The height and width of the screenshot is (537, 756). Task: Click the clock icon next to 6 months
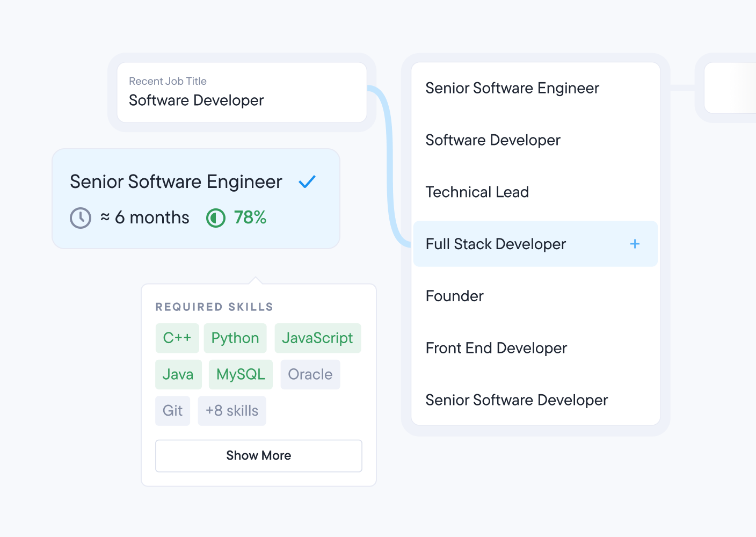coord(81,218)
